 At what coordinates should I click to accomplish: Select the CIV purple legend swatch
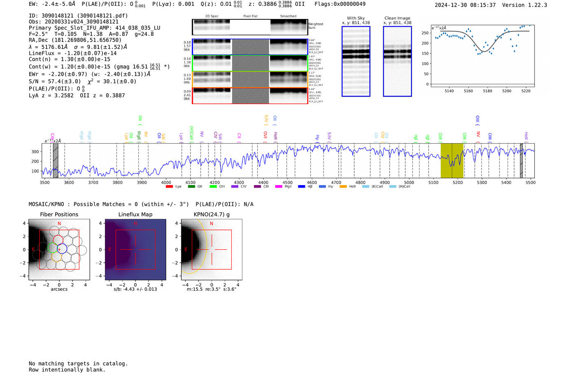point(235,187)
